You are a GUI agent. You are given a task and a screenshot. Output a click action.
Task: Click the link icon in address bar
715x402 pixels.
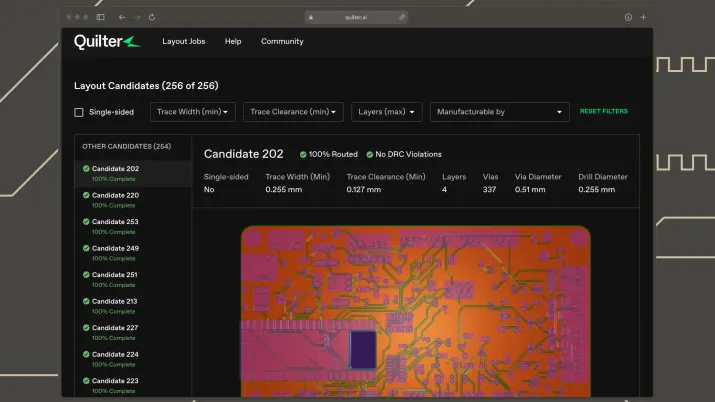(x=402, y=17)
